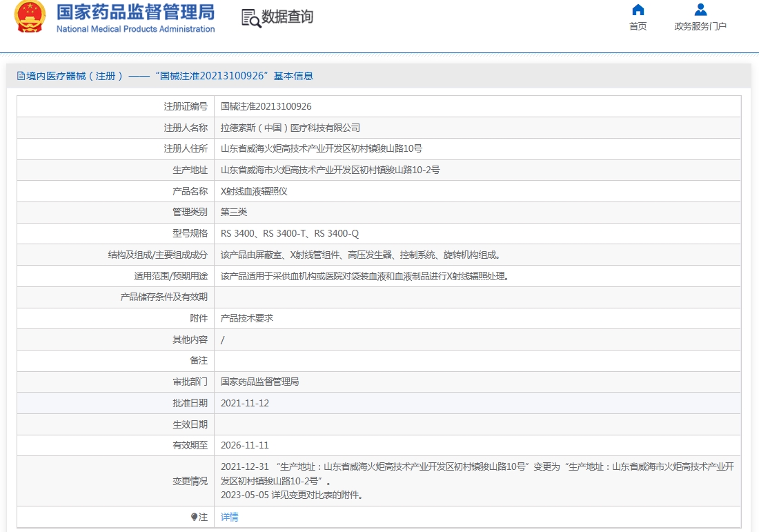Screen dimensions: 759x532
Task: Select change record 2021-12-31 text
Action: (477, 474)
